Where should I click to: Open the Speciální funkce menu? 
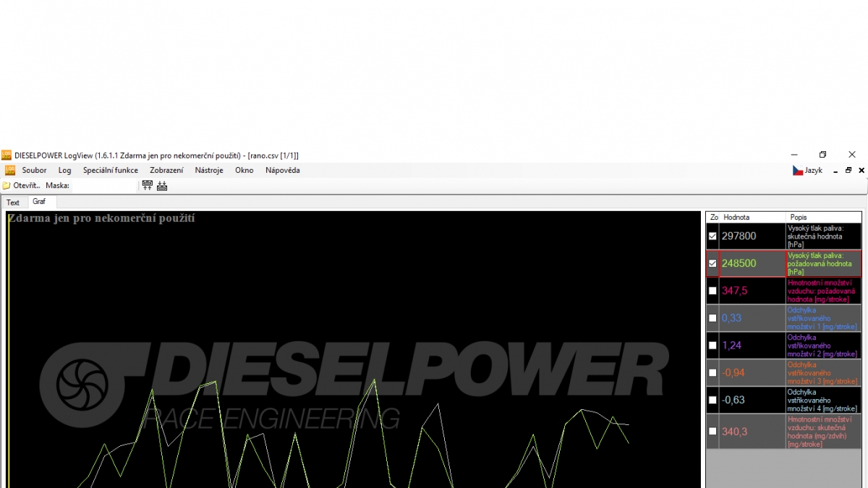pos(111,171)
